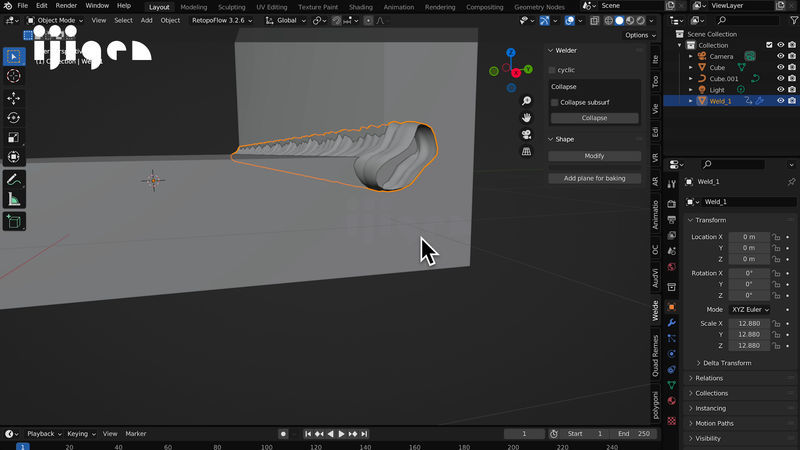Switch perspective/orthographic grid icon

(x=526, y=152)
